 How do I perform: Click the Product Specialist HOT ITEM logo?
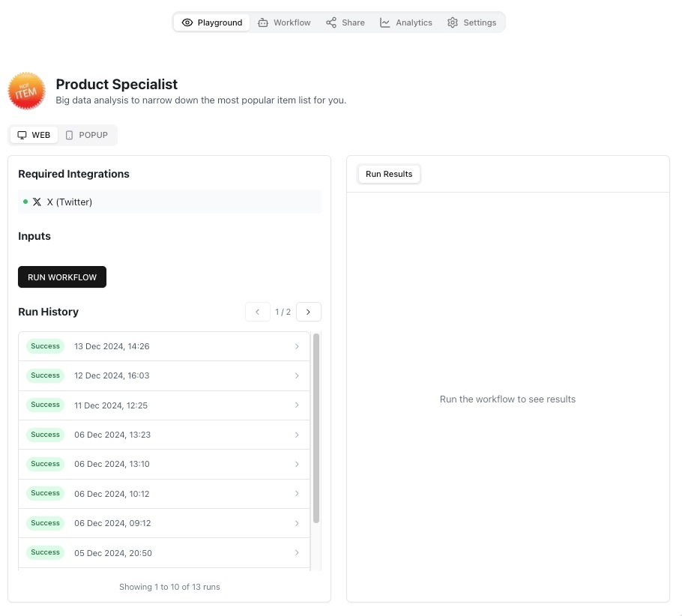(x=26, y=91)
